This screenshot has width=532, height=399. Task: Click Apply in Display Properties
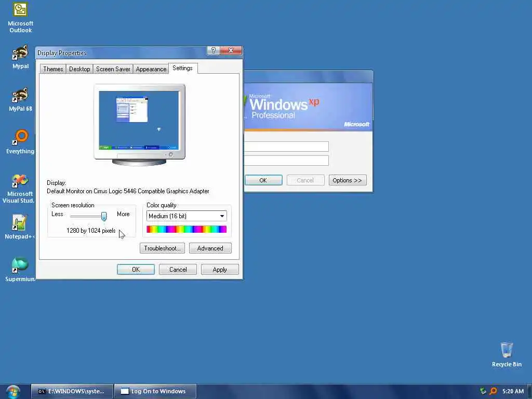220,270
